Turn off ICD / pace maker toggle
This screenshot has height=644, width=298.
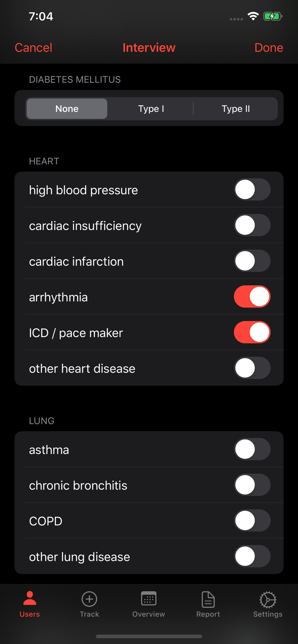point(252,332)
